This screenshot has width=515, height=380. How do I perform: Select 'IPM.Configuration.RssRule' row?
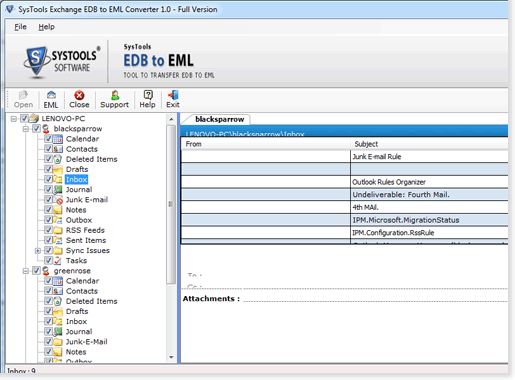tap(345, 233)
